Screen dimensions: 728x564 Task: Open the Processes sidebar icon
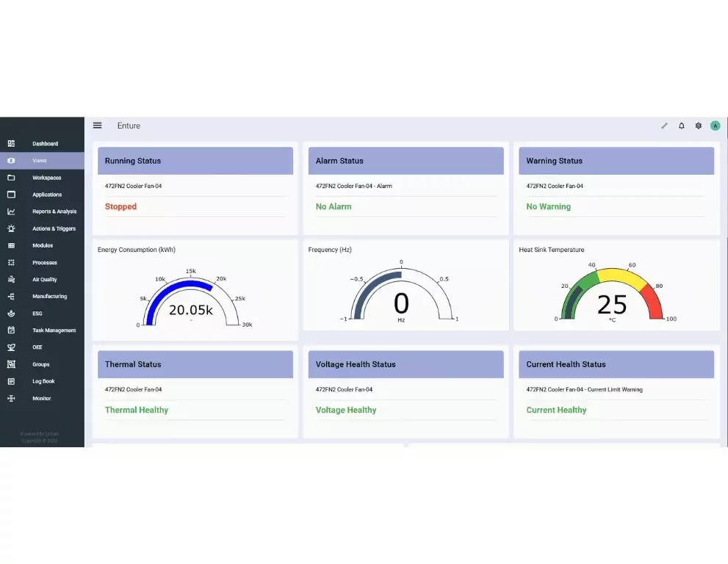point(12,262)
